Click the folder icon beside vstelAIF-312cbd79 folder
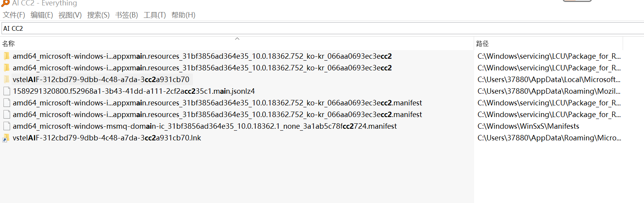The image size is (644, 203). click(x=6, y=79)
